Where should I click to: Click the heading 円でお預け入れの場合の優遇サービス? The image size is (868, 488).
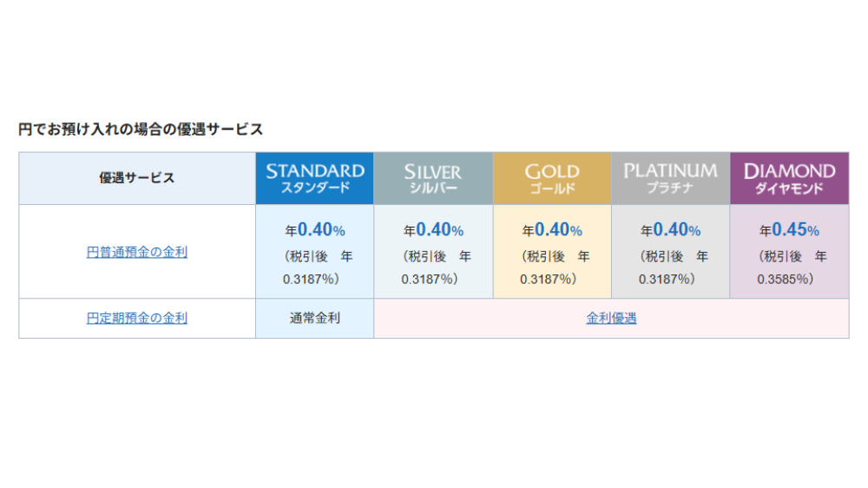(x=141, y=129)
